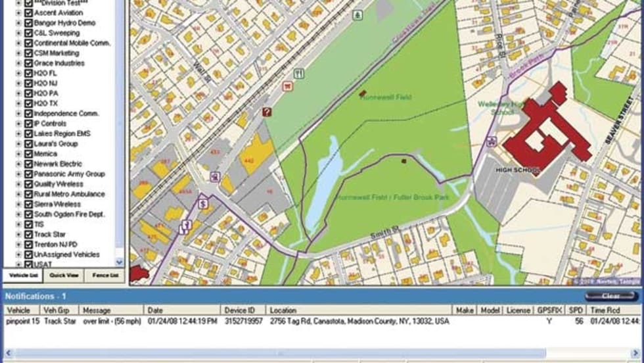The height and width of the screenshot is (363, 644).
Task: Uncheck the Trenton NJ PD group
Action: click(x=28, y=245)
